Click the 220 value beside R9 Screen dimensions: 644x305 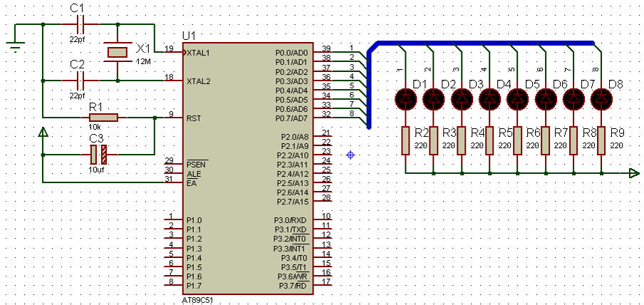(616, 145)
